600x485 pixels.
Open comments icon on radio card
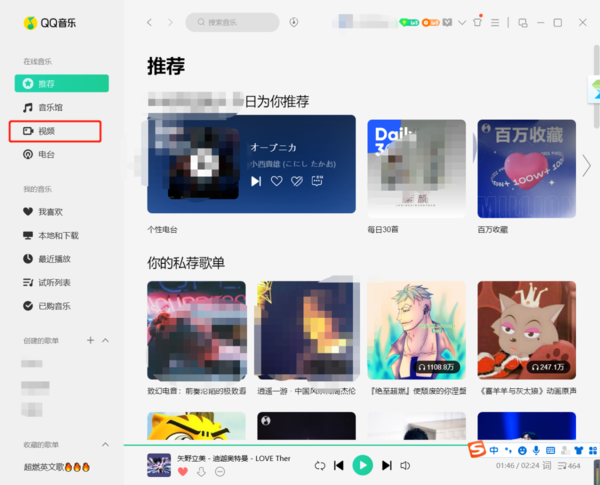point(317,181)
